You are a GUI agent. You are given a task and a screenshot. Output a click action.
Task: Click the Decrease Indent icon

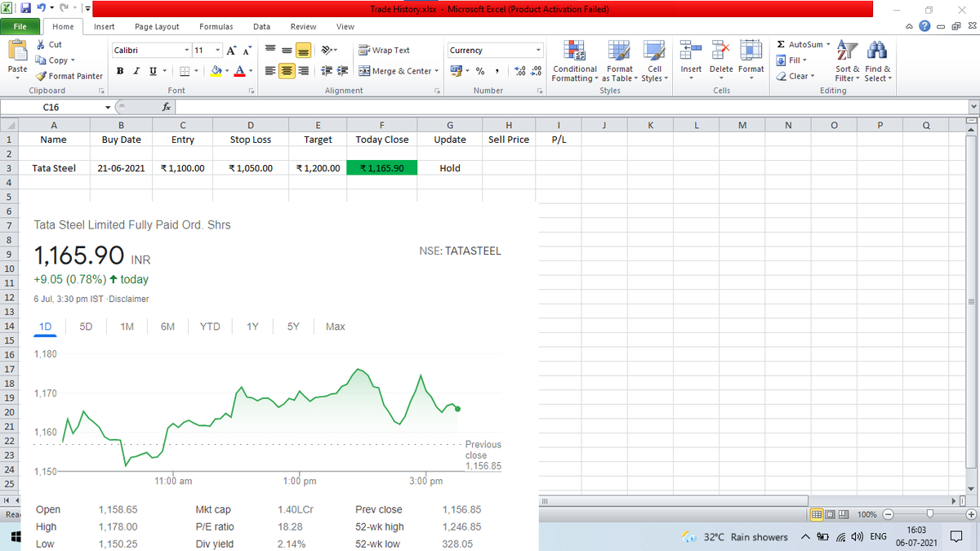click(326, 71)
